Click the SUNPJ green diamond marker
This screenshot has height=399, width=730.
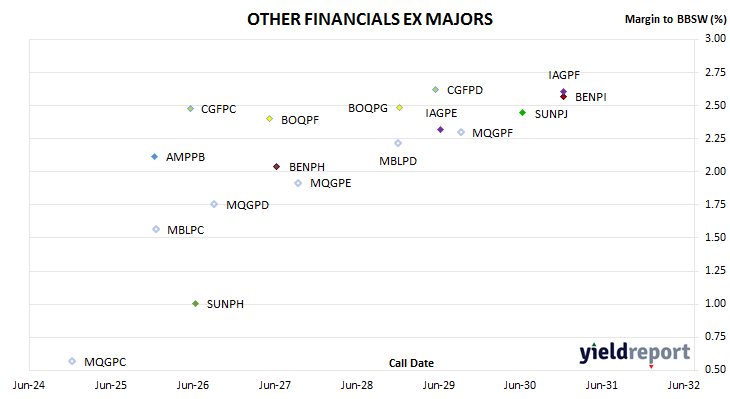coord(522,113)
